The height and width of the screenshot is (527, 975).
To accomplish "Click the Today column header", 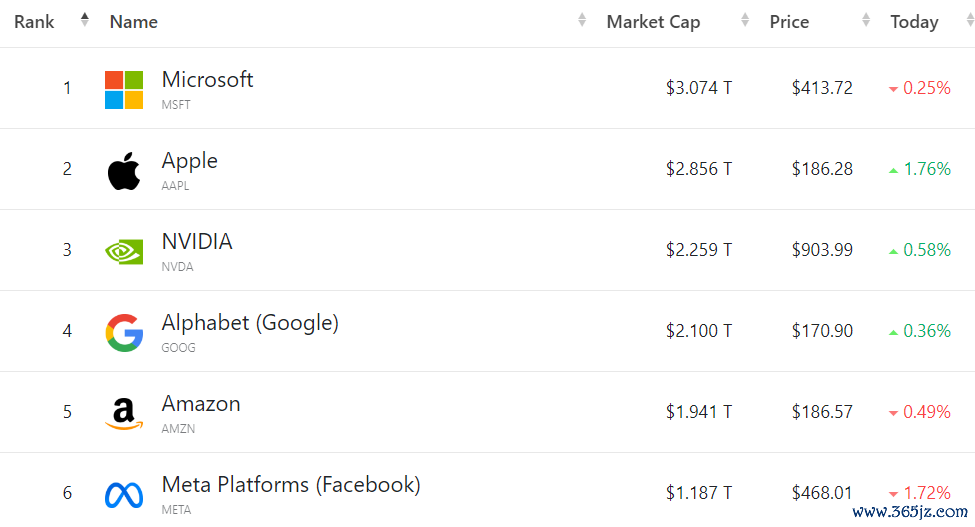I will coord(914,22).
